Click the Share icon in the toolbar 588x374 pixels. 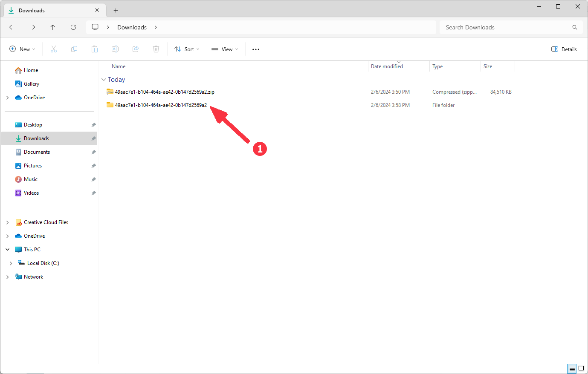(x=135, y=49)
